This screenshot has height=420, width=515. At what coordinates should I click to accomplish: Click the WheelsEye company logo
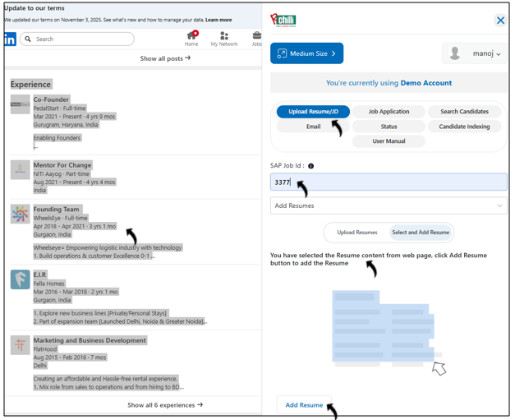point(21,214)
